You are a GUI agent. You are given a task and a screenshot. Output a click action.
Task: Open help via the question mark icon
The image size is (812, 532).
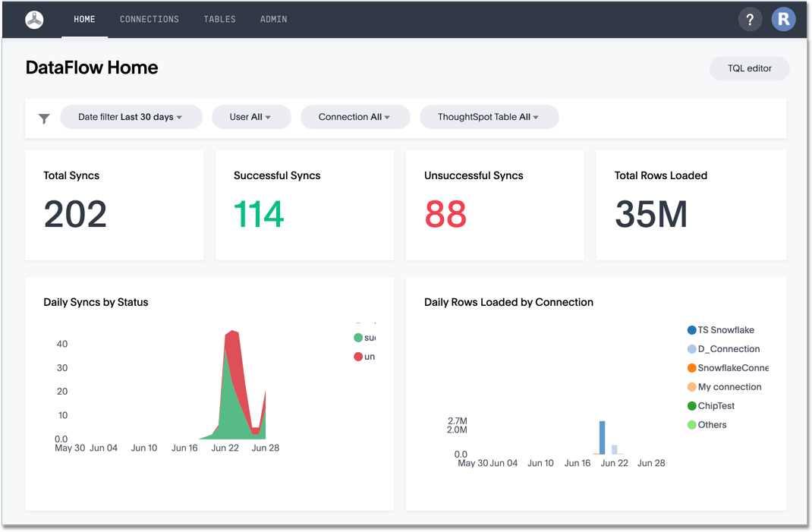click(750, 19)
